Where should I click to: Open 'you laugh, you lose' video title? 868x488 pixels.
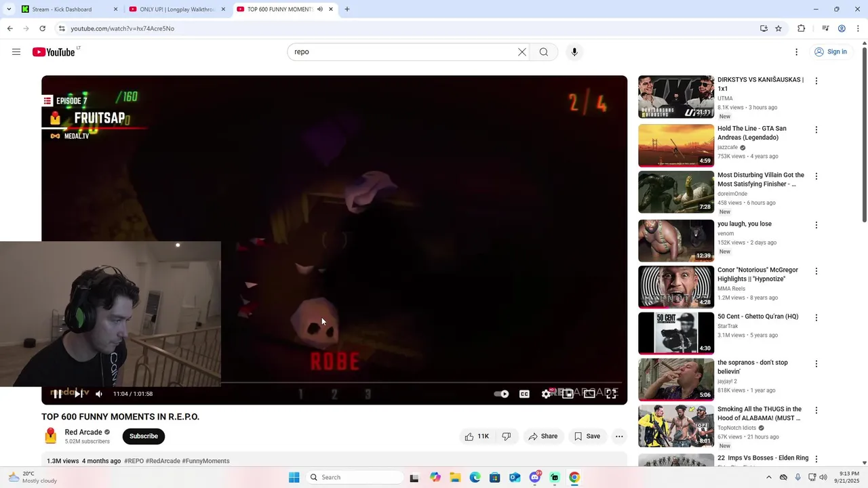click(745, 224)
